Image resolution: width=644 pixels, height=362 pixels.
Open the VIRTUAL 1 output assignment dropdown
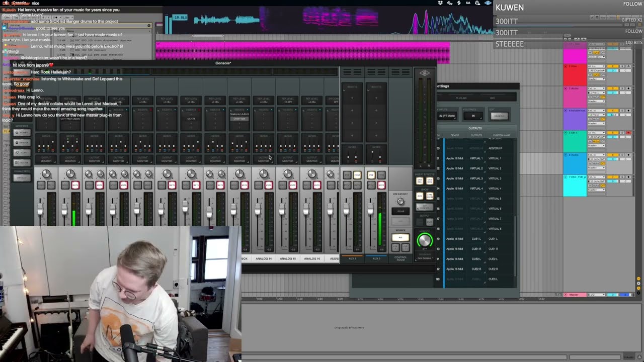tap(476, 158)
